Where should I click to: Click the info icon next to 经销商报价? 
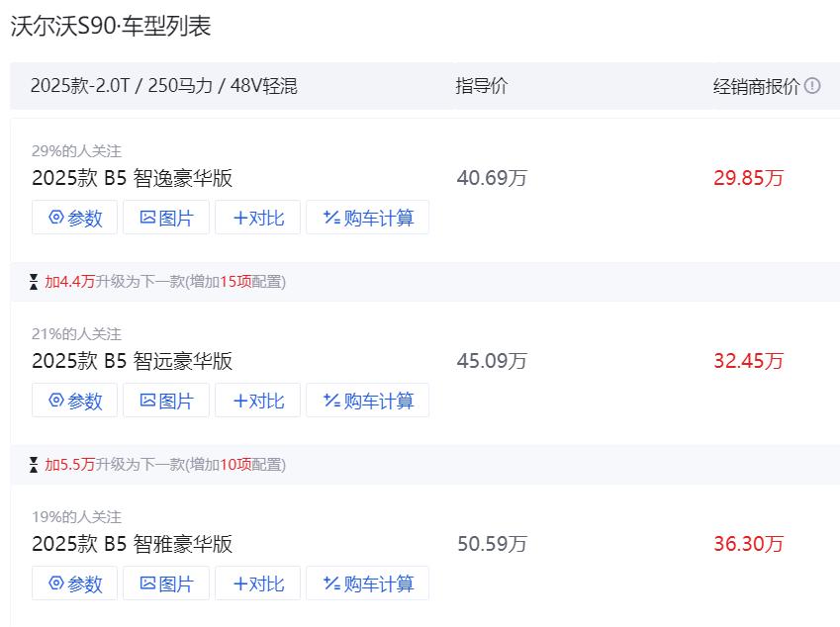pyautogui.click(x=812, y=86)
